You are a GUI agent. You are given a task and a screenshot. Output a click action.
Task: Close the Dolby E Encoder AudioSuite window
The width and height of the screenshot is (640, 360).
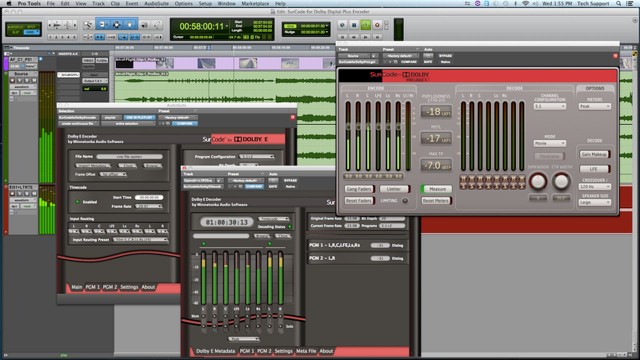(x=59, y=105)
